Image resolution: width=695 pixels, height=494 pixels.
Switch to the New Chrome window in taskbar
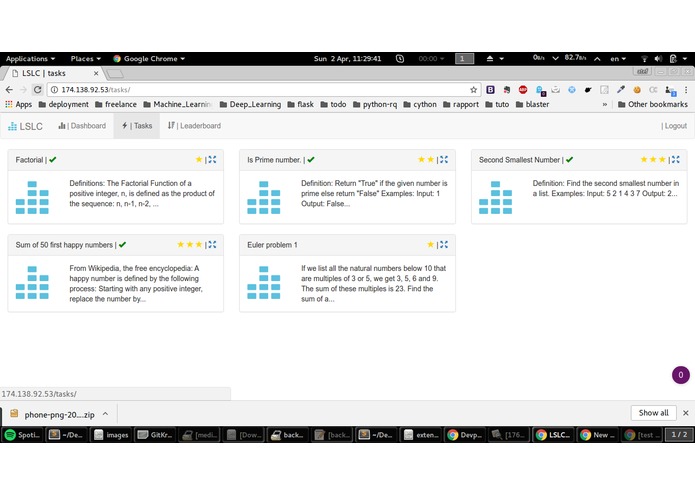point(598,435)
